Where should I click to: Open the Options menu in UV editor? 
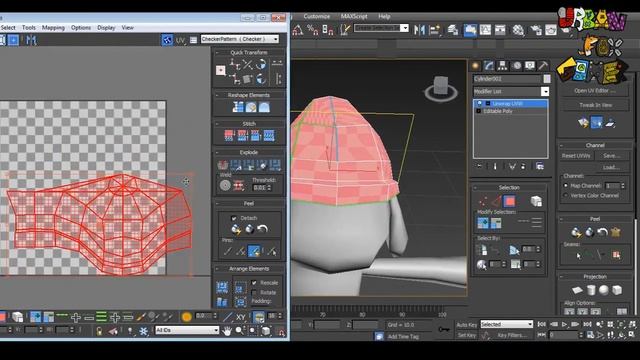81,28
